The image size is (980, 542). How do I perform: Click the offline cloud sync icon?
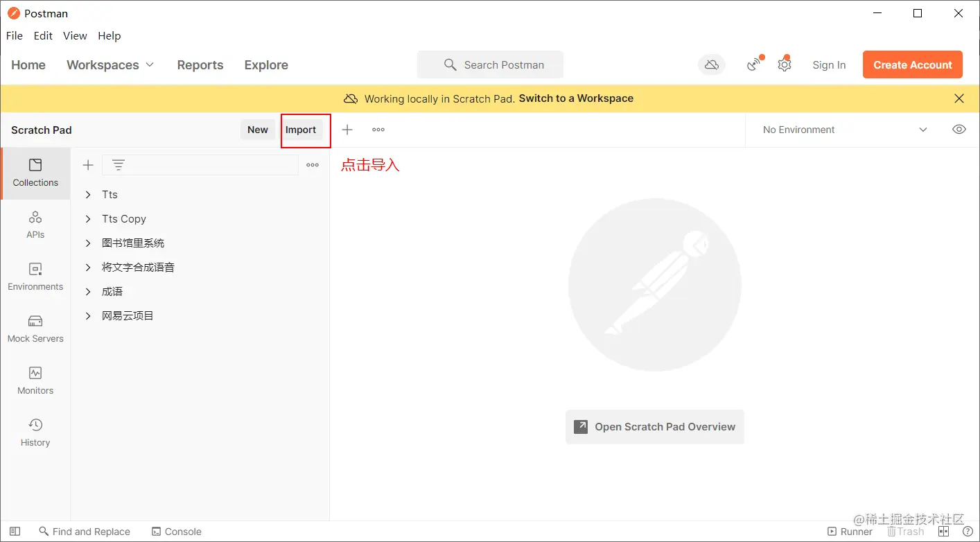coord(711,64)
